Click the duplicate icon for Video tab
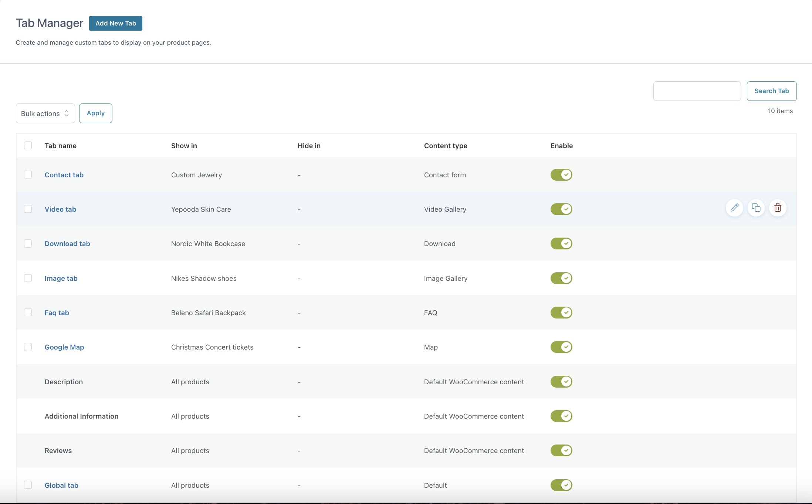812x504 pixels. coord(756,208)
